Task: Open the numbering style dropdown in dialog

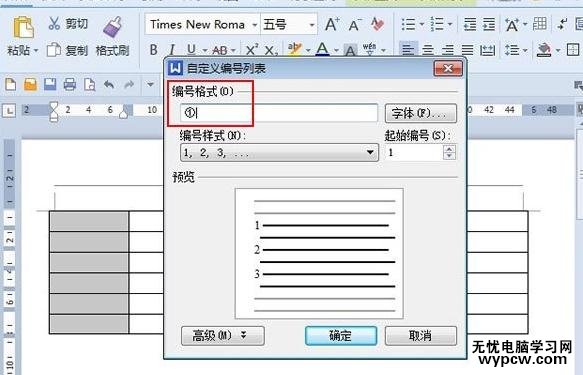Action: coord(279,153)
